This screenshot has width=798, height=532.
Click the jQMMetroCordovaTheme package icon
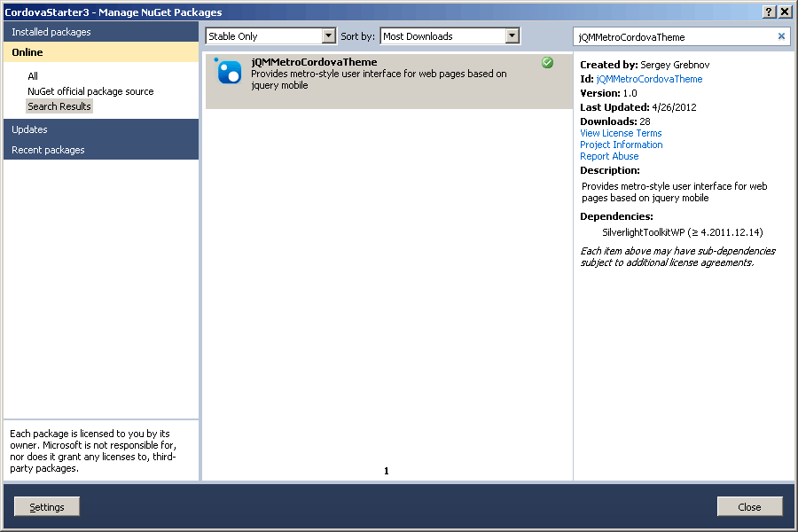tap(229, 71)
